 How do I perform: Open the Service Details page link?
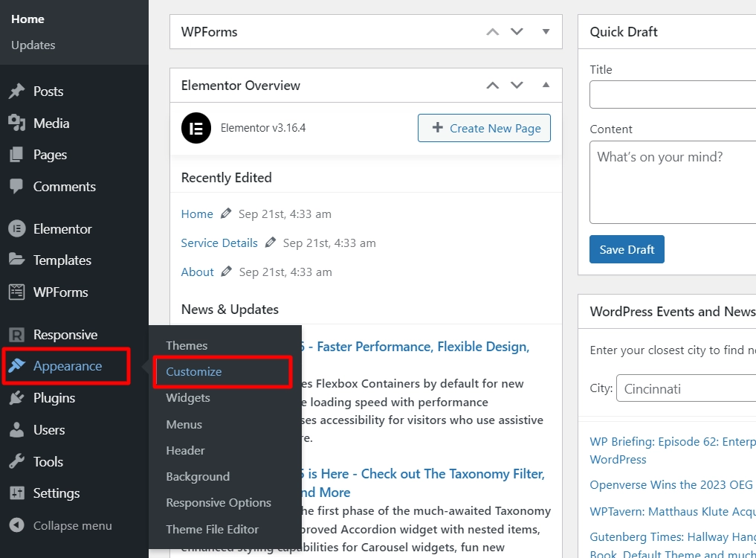point(219,243)
